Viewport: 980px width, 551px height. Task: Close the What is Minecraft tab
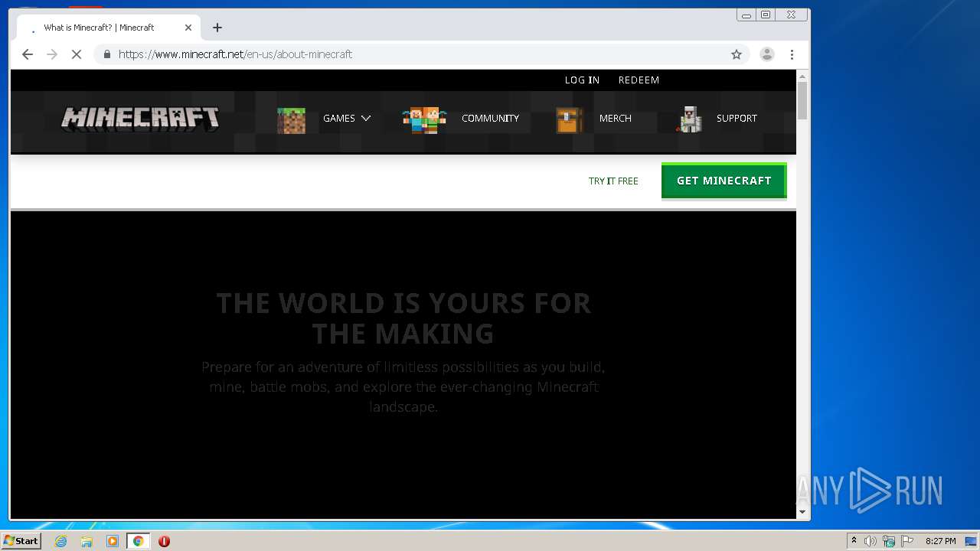pos(188,28)
